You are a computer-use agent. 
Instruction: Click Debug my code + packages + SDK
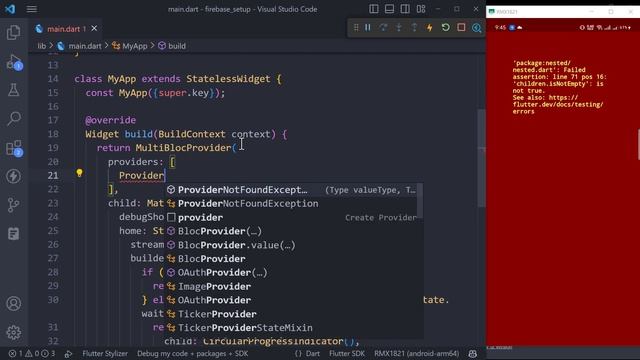click(192, 353)
